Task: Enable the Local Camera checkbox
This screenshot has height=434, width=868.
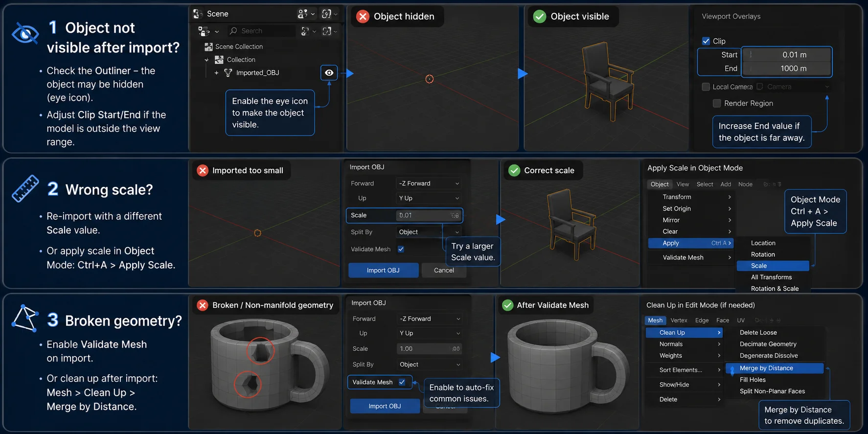Action: [706, 87]
